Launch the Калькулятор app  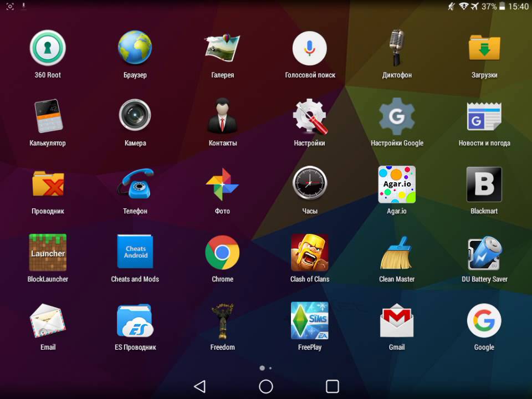tap(48, 116)
